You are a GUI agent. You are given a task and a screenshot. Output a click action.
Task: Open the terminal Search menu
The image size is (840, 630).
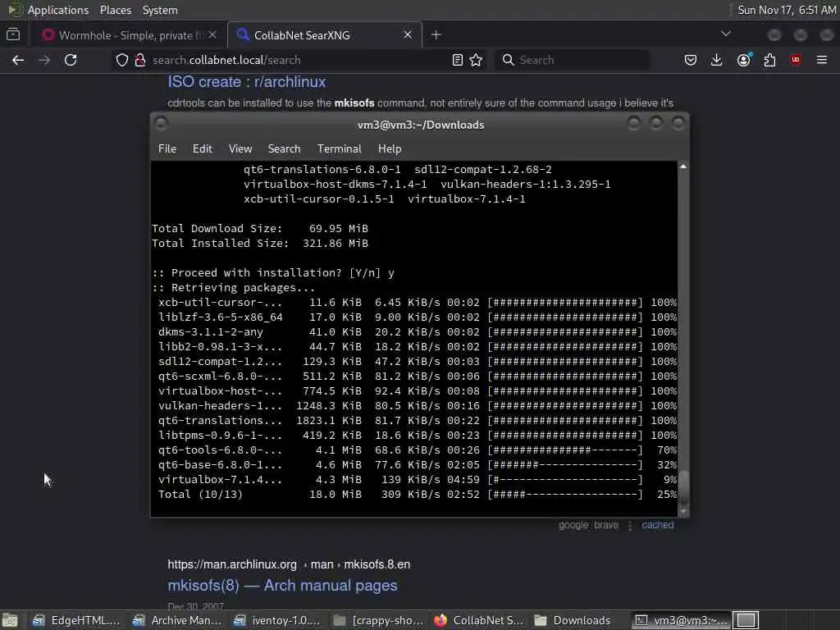coord(284,149)
